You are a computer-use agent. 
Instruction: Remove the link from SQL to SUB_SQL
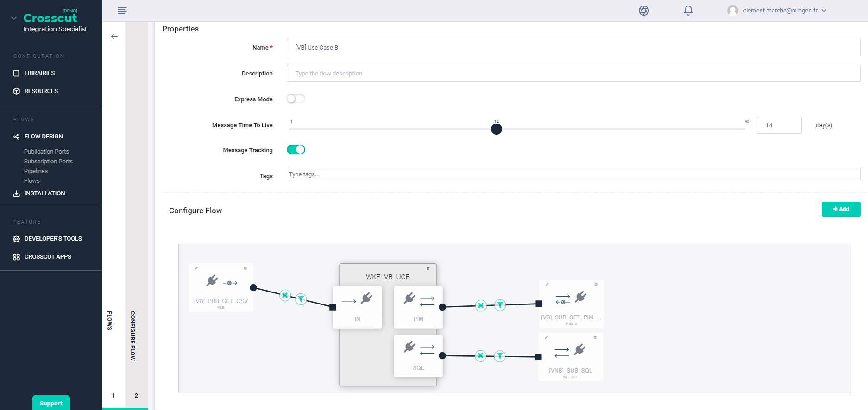[x=480, y=355]
